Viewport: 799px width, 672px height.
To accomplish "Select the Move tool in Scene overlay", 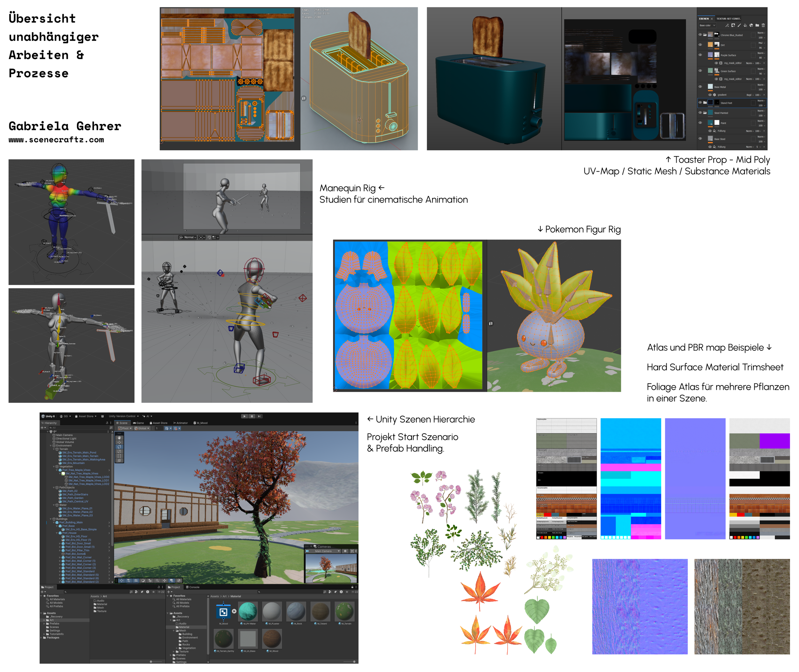I will 119,442.
